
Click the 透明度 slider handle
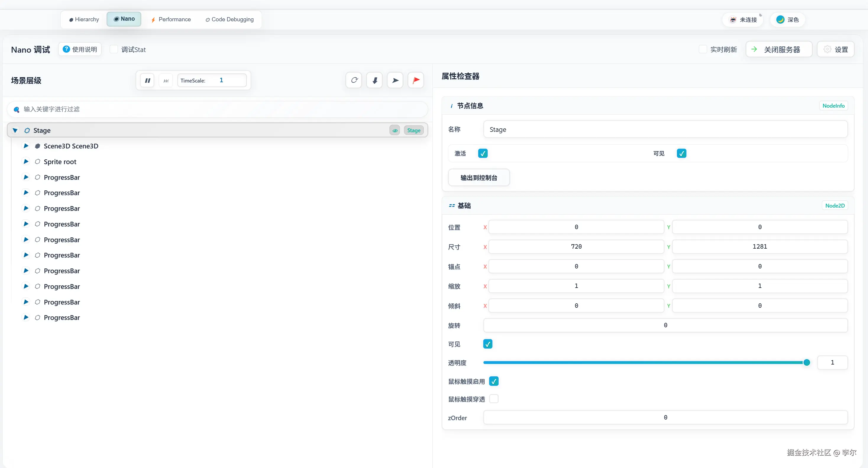tap(807, 362)
